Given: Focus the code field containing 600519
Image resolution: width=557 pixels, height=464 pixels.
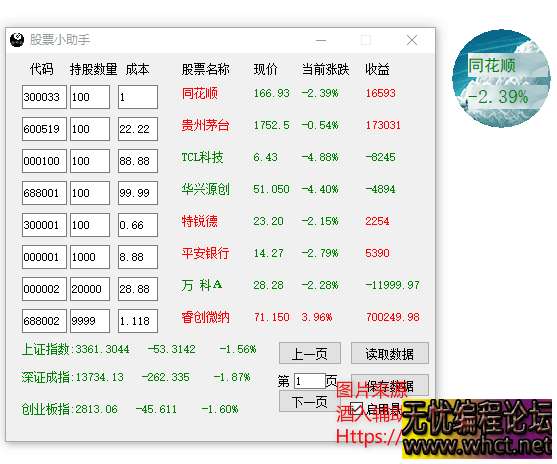Looking at the screenshot, I should click(x=44, y=129).
